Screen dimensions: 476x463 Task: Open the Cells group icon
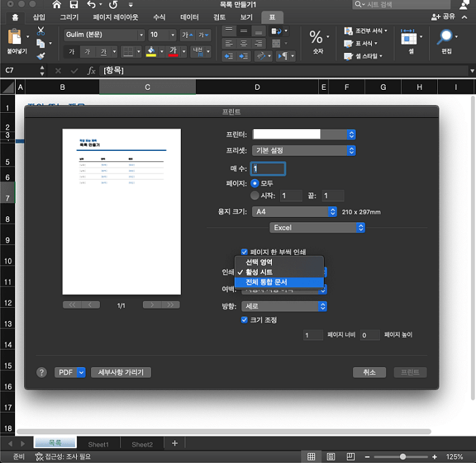pyautogui.click(x=409, y=37)
